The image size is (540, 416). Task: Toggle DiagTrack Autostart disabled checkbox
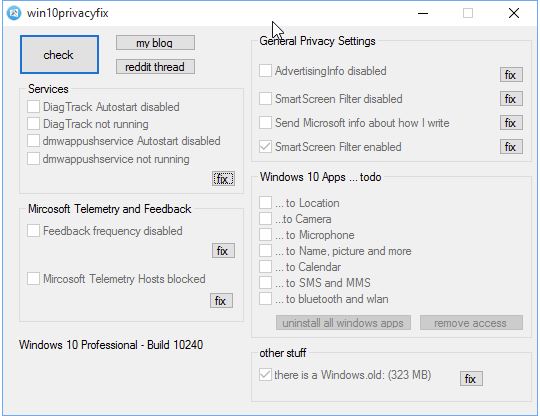click(33, 106)
